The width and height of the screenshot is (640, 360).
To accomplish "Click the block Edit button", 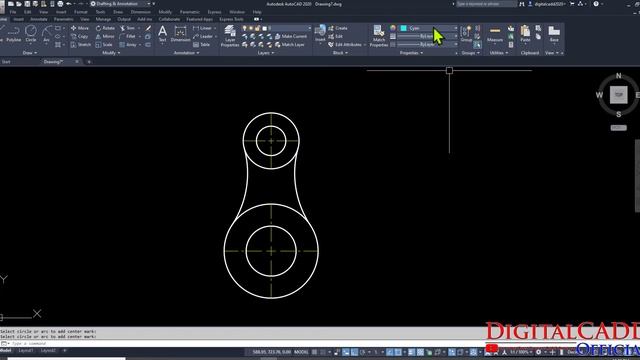I will 336,36.
